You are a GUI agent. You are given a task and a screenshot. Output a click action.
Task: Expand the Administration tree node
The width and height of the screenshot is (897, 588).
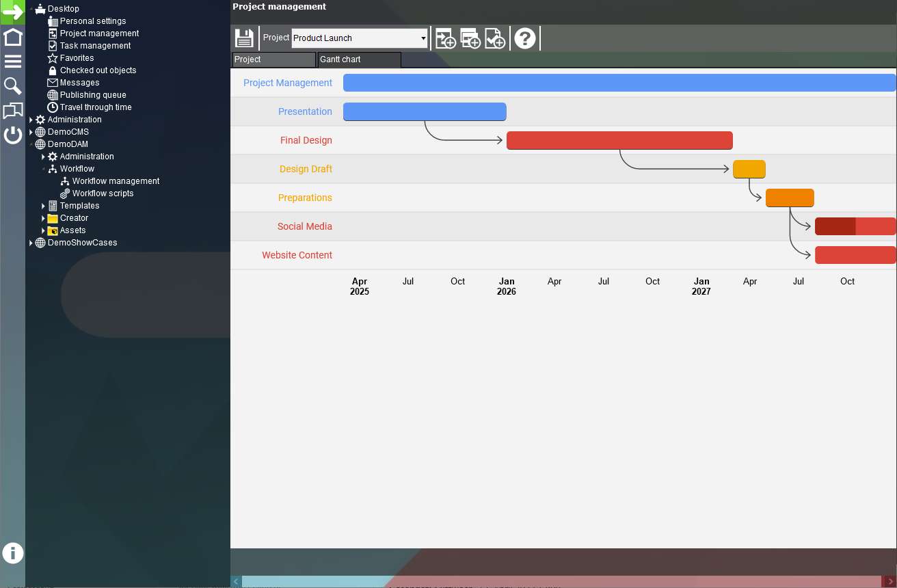tap(30, 120)
